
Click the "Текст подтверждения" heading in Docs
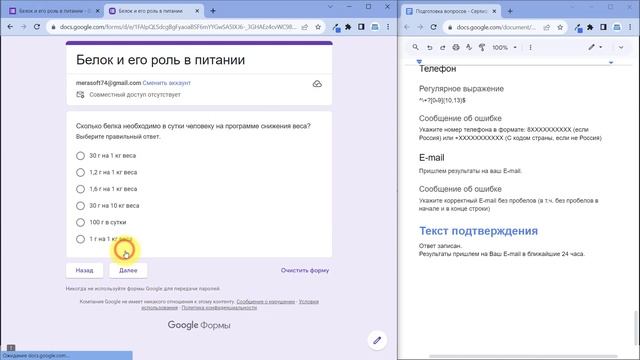(x=478, y=231)
